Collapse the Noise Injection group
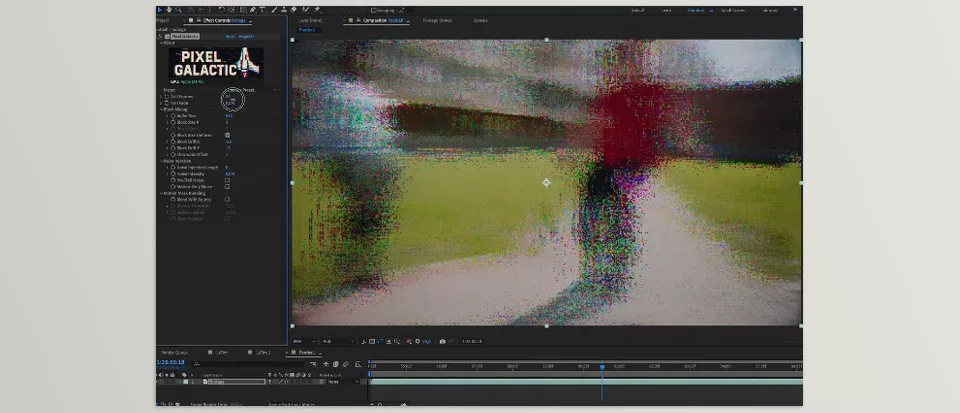The height and width of the screenshot is (413, 960). coord(162,161)
